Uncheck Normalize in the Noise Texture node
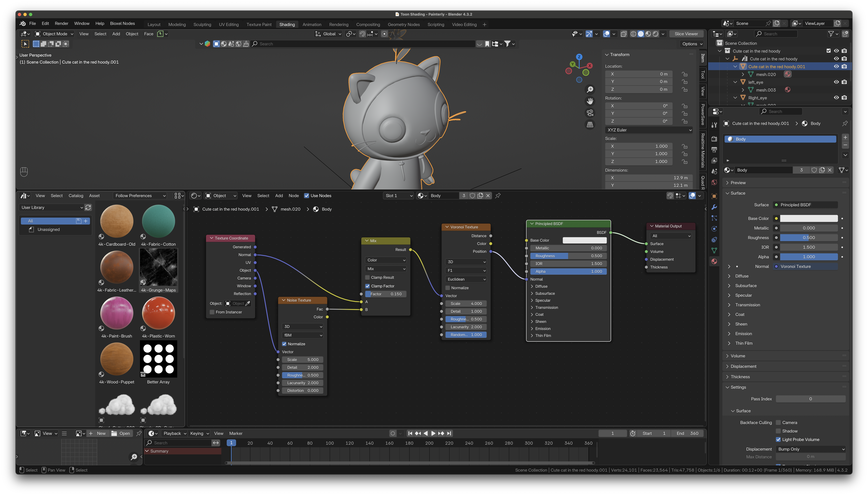Viewport: 868px width, 495px height. 284,344
